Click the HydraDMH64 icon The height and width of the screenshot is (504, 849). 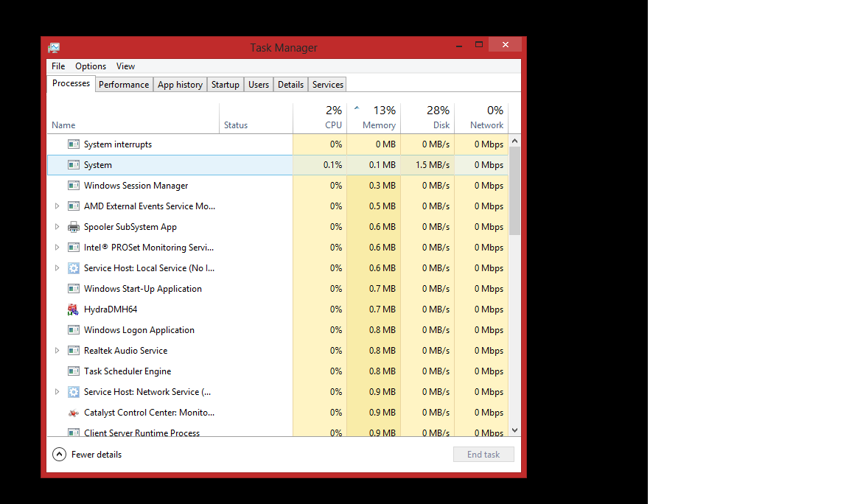tap(73, 309)
